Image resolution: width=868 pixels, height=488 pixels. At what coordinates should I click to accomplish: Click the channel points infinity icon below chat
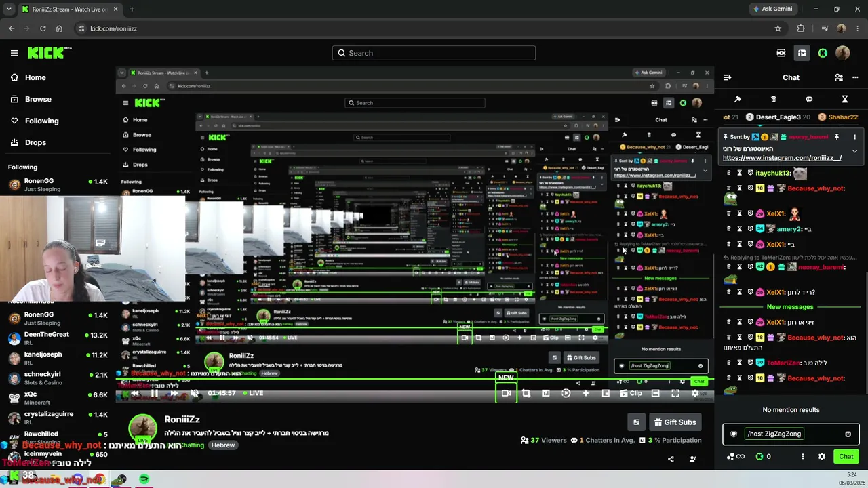coord(735,456)
